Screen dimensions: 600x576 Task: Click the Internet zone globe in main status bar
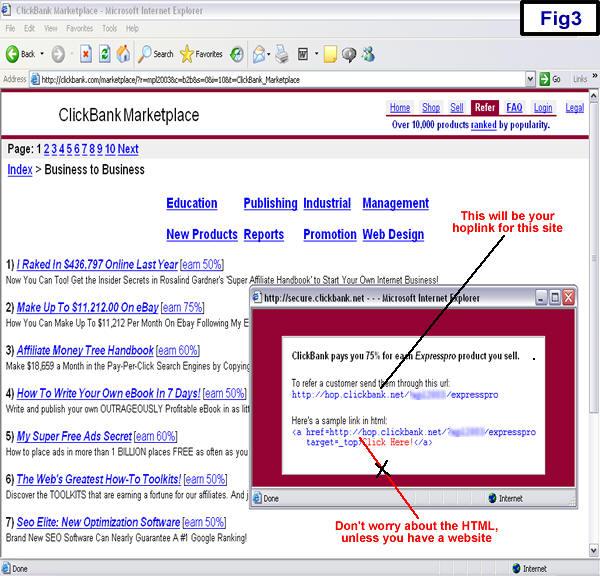coord(516,568)
